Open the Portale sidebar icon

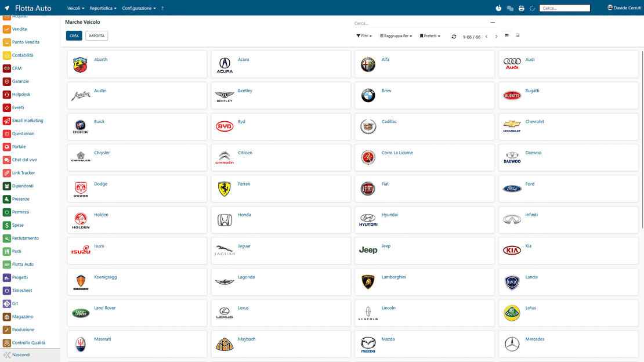pos(6,147)
